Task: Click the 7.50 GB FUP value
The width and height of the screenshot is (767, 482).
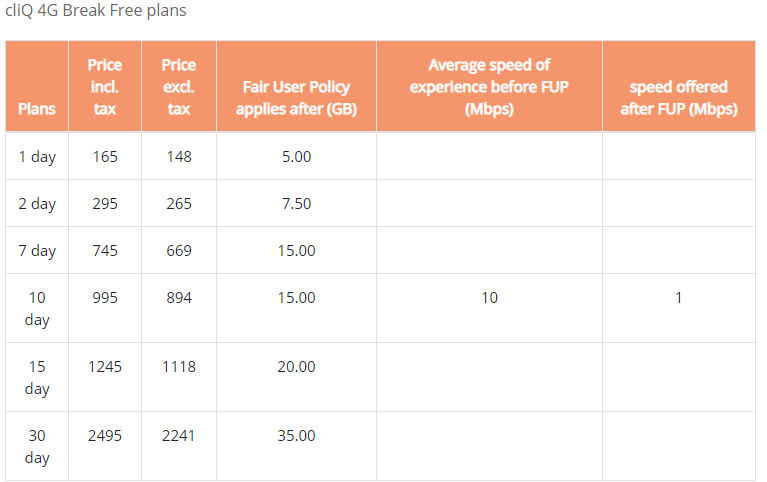Action: tap(296, 204)
